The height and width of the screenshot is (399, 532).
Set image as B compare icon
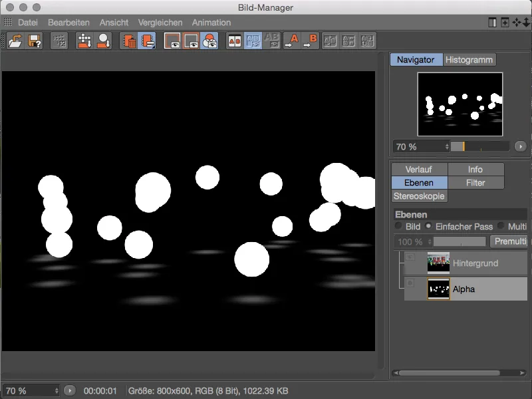coord(310,41)
